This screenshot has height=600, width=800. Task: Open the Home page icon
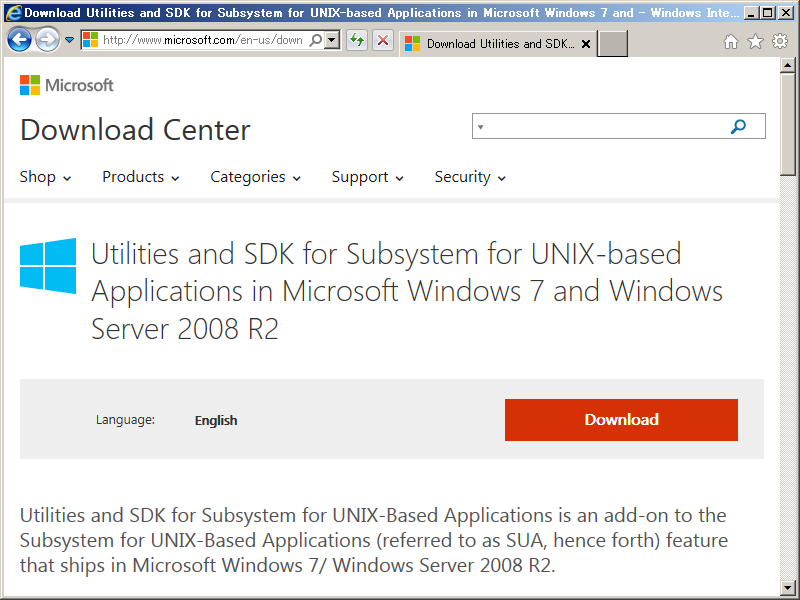[x=731, y=42]
